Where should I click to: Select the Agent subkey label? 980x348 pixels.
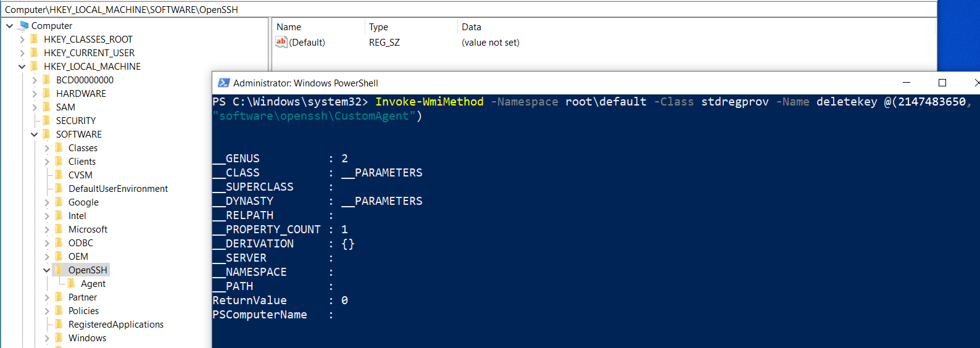point(93,283)
